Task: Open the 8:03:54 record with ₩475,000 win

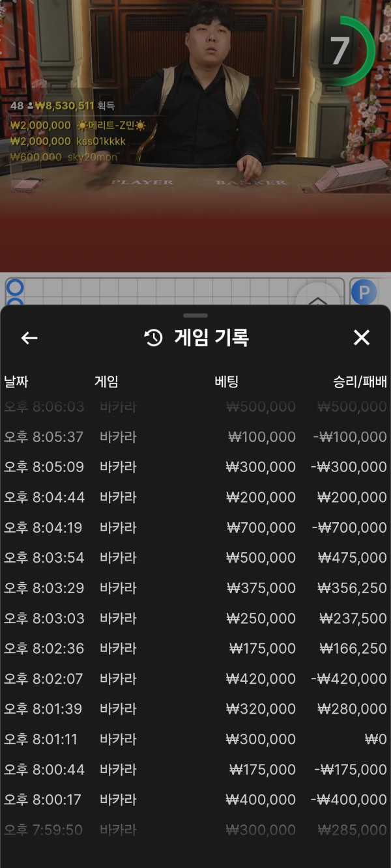Action: click(x=195, y=558)
